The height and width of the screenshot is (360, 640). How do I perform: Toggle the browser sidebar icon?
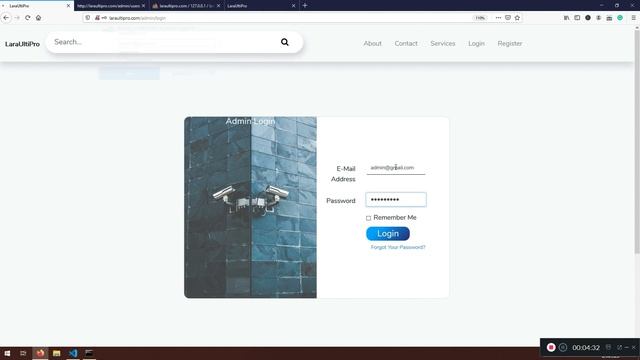577,18
